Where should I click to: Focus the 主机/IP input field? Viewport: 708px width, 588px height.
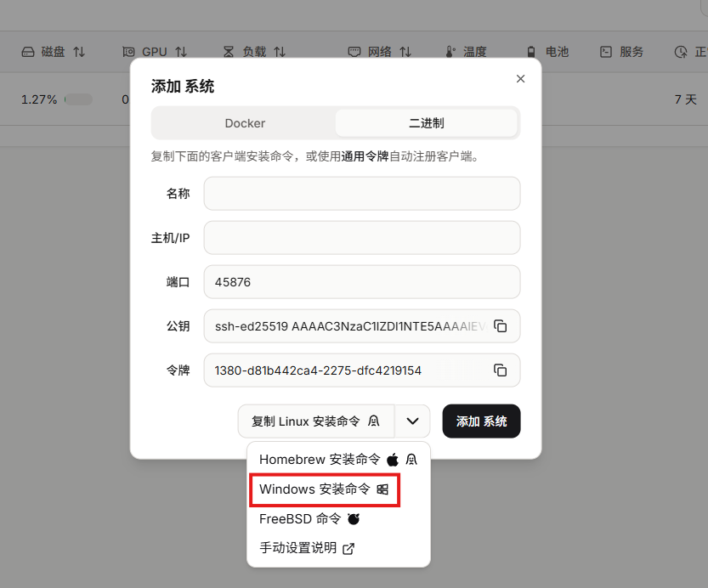click(361, 238)
